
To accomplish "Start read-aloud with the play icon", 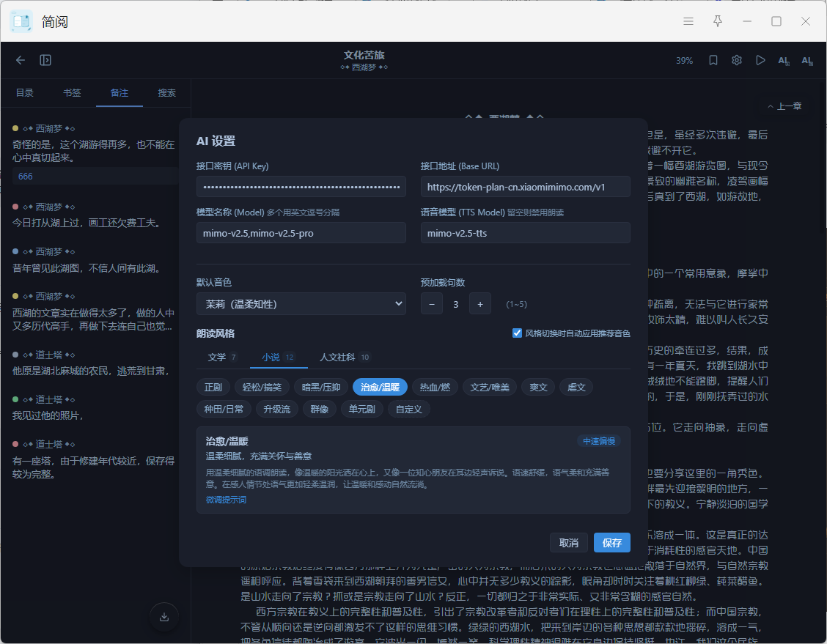I will tap(760, 60).
